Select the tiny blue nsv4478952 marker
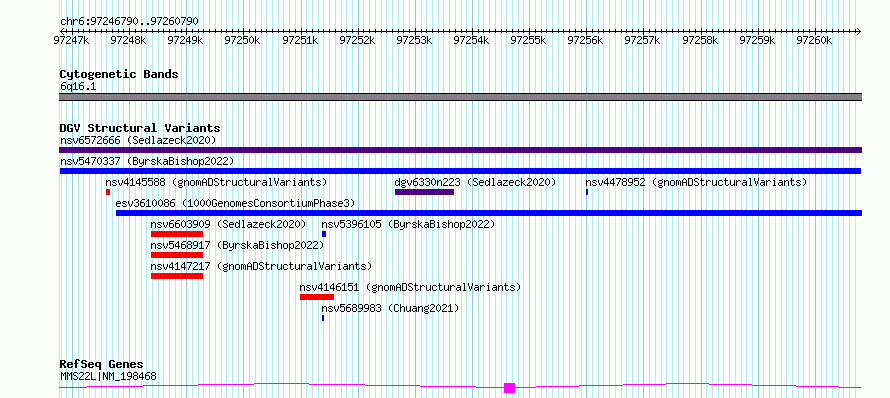The image size is (890, 398). pyautogui.click(x=587, y=192)
